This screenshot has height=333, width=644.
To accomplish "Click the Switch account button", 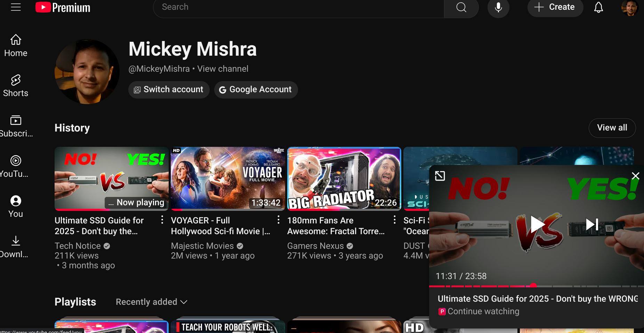I will pyautogui.click(x=169, y=90).
